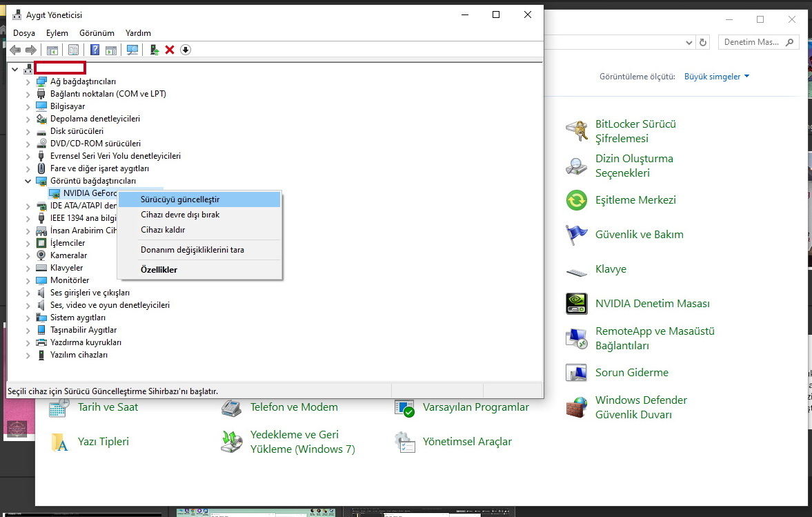The width and height of the screenshot is (812, 517).
Task: Open the Eylem menu
Action: (57, 33)
